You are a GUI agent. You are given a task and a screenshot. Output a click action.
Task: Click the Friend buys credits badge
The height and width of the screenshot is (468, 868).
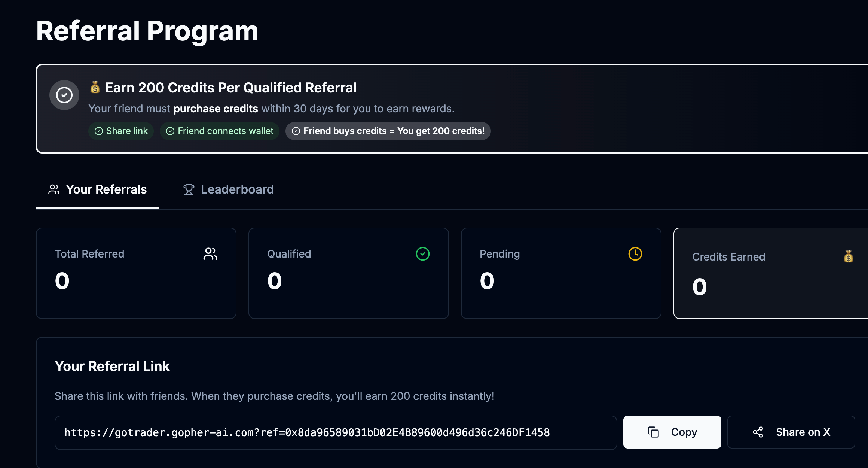(388, 131)
